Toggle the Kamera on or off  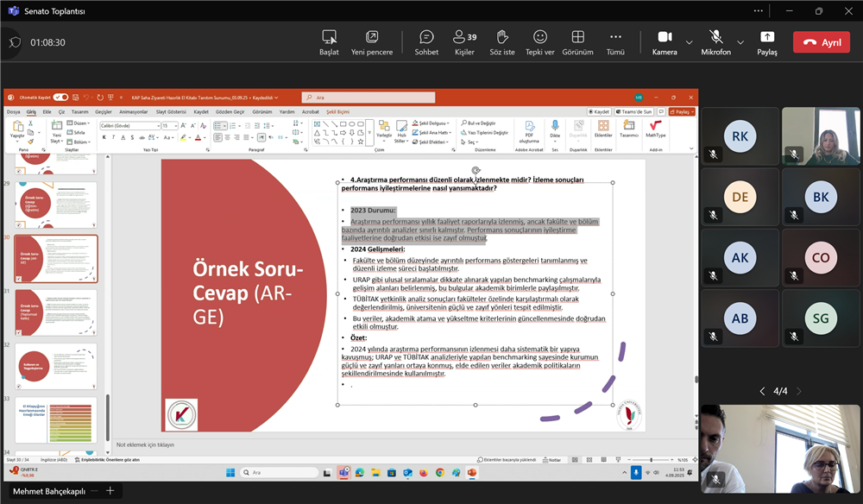click(665, 43)
